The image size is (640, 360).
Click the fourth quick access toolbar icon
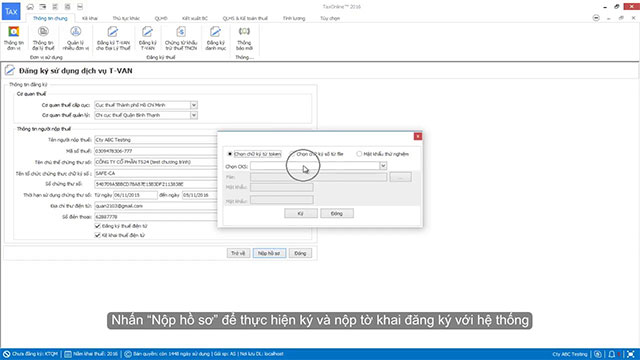[68, 7]
